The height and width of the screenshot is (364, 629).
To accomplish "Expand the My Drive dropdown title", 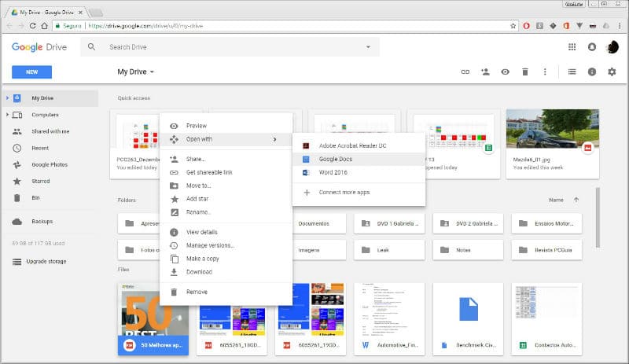I will click(x=136, y=72).
